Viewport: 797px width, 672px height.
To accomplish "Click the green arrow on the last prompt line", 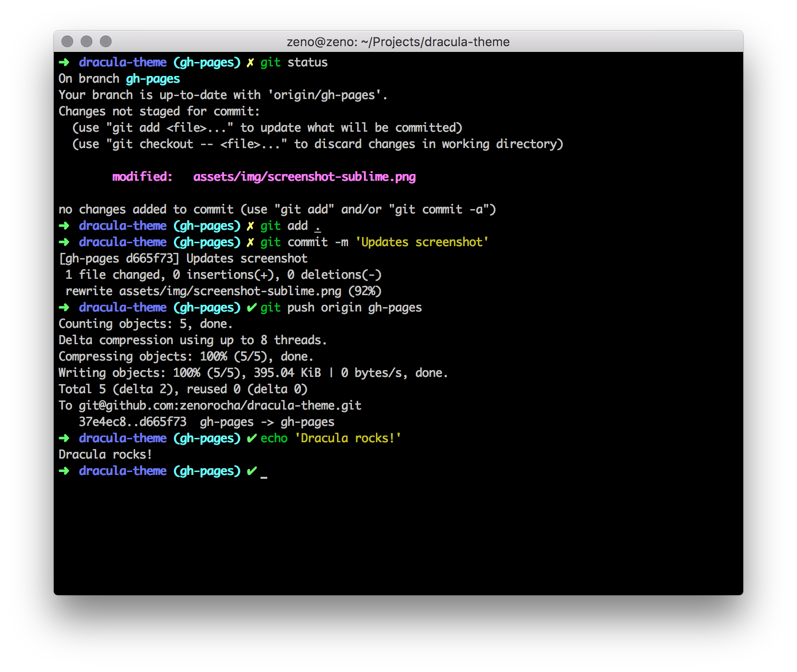I will tap(64, 471).
